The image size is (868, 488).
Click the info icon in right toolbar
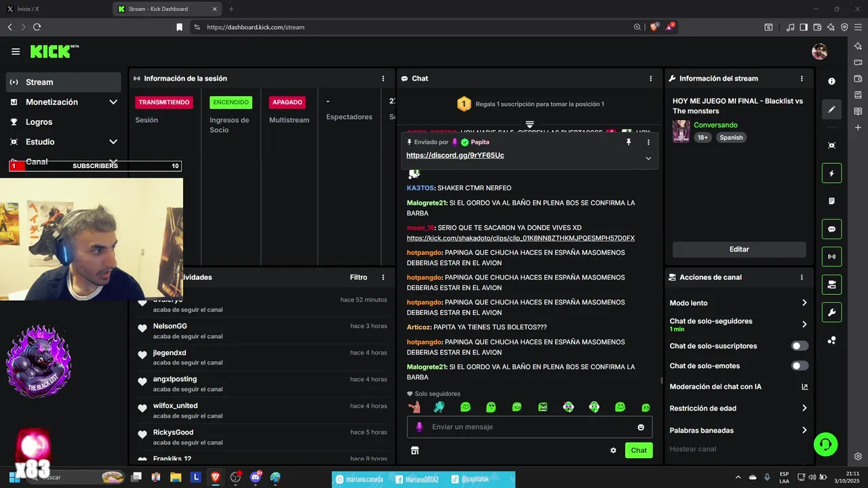pyautogui.click(x=832, y=81)
